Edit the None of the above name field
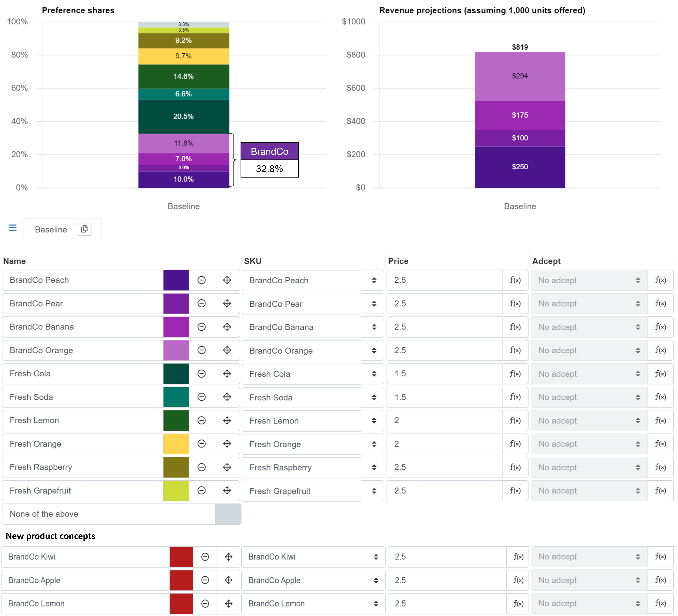 (109, 514)
